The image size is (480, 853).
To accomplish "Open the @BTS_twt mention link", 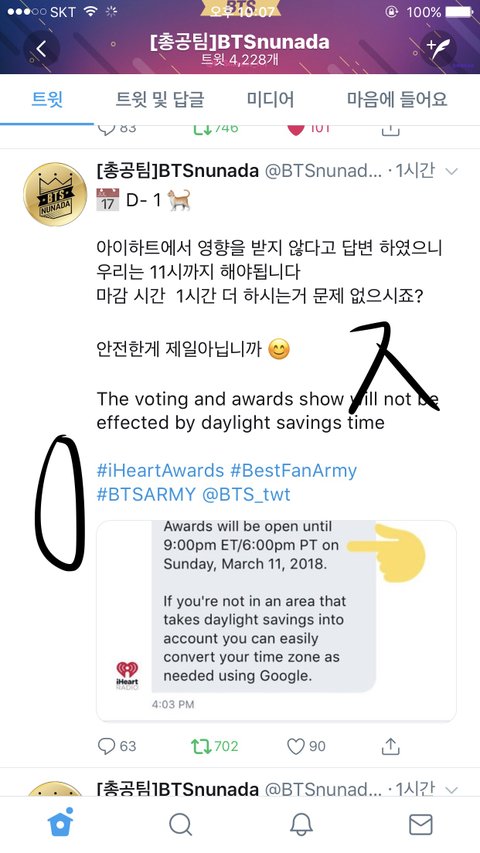I will click(247, 494).
